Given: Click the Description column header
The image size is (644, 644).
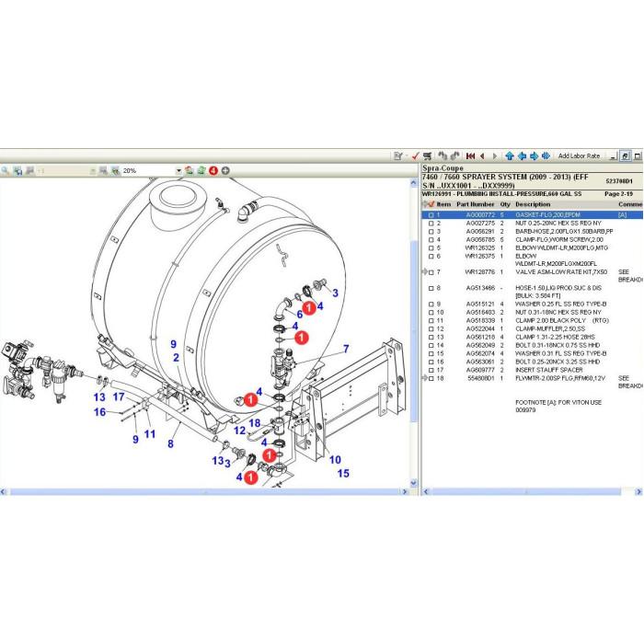Looking at the screenshot, I should pos(533,204).
